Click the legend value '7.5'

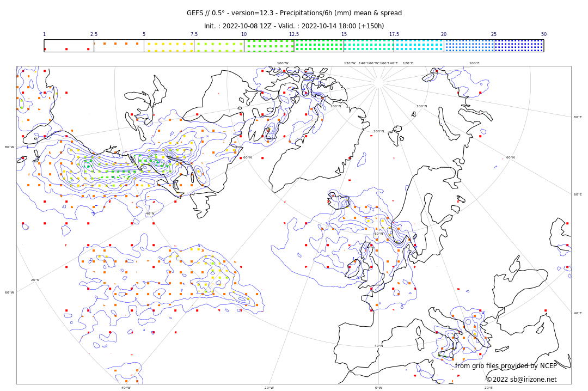pyautogui.click(x=194, y=34)
